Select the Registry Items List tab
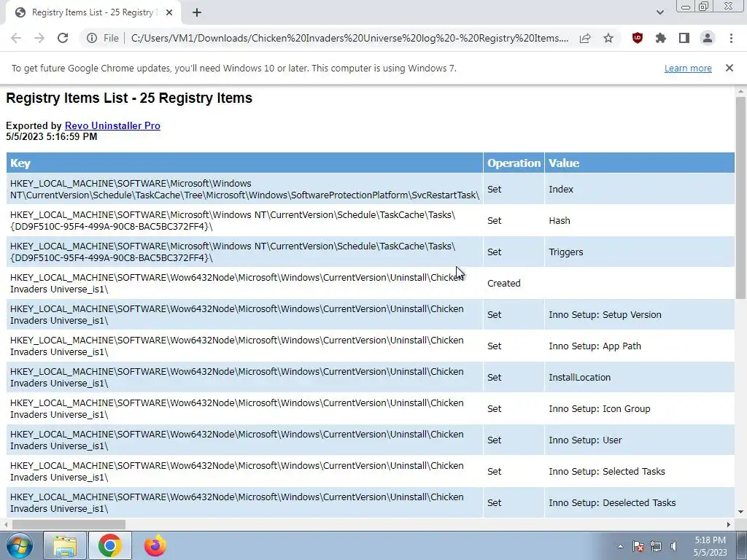Viewport: 747px width, 560px height. pos(93,13)
